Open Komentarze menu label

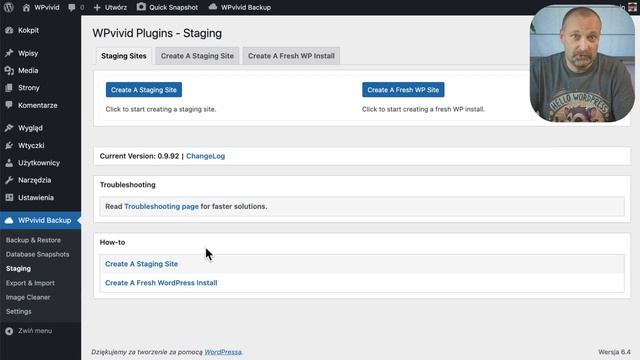(38, 105)
